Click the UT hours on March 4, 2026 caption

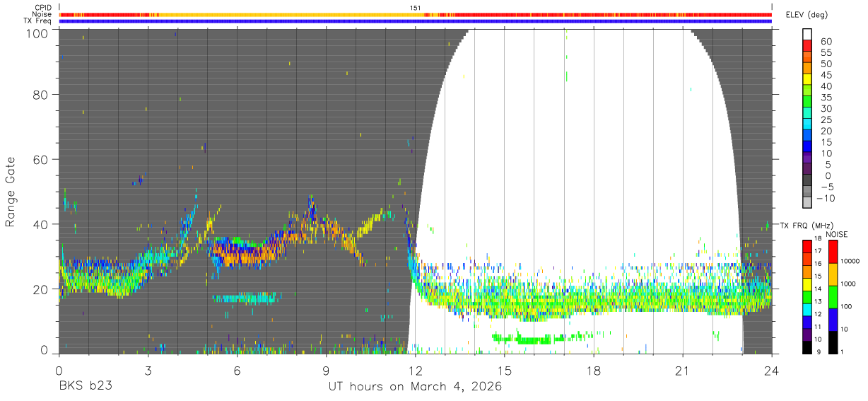coord(415,387)
